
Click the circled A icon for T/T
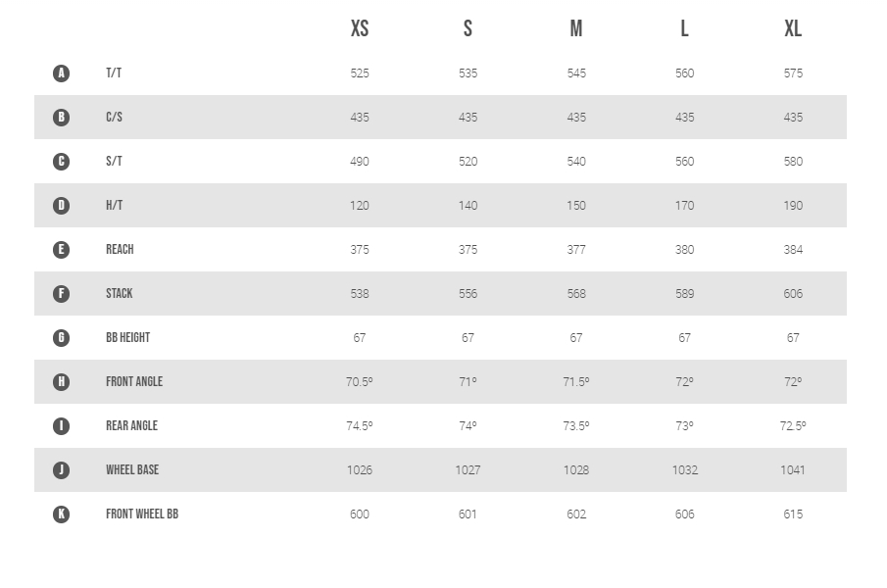pos(61,73)
